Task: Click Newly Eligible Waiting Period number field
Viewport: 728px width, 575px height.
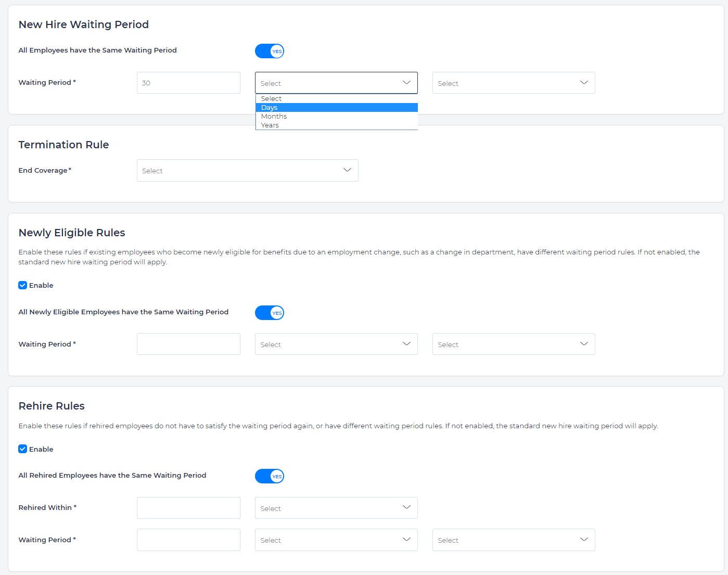Action: 188,344
